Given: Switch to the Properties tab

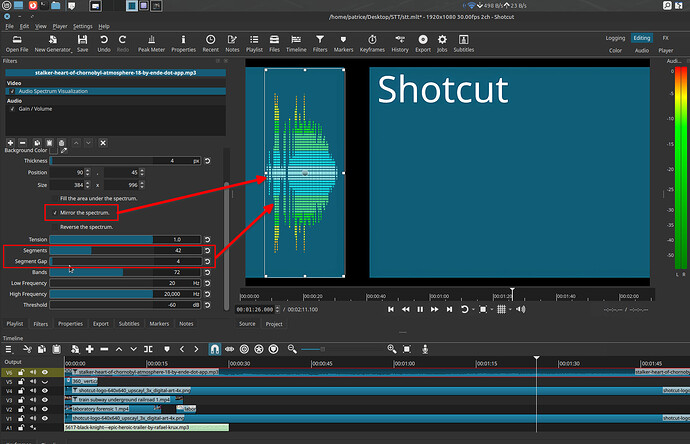Looking at the screenshot, I should coord(70,324).
